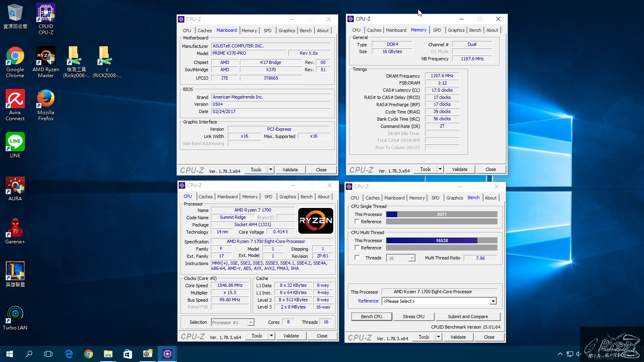Open the AURA desktop shortcut
Image resolution: width=644 pixels, height=362 pixels.
[15, 189]
